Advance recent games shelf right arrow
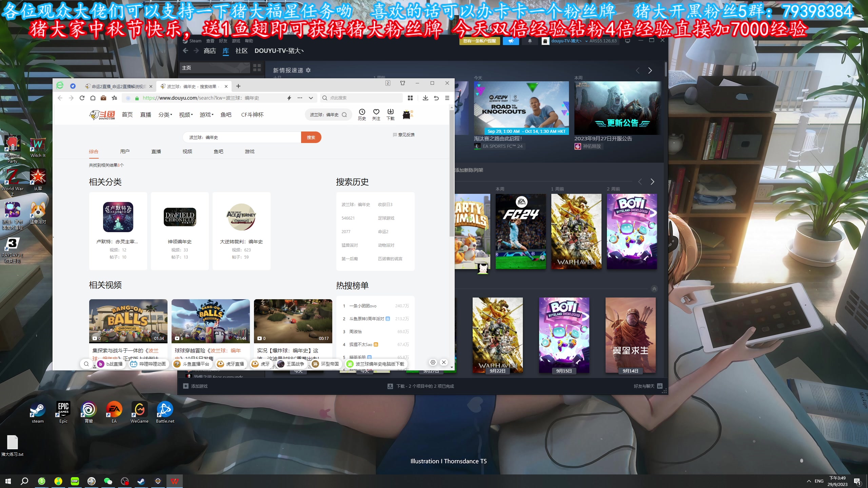Screen dimensions: 868x488 coord(652,182)
